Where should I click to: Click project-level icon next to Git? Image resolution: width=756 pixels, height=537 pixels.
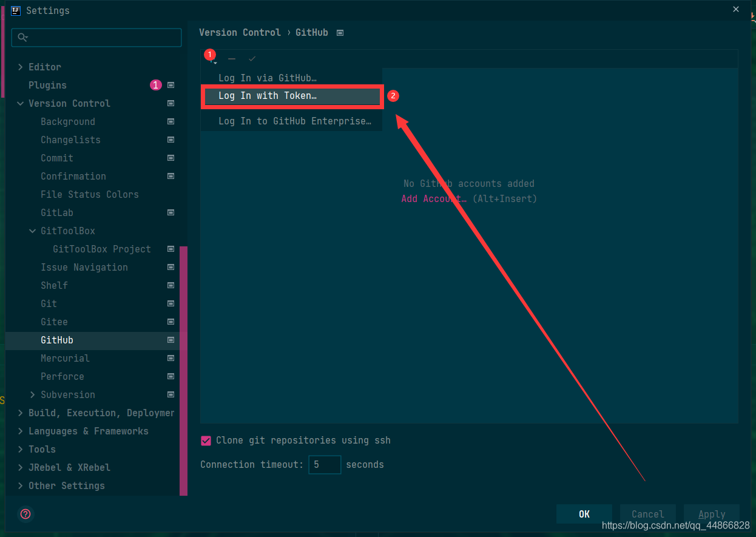[x=171, y=303]
